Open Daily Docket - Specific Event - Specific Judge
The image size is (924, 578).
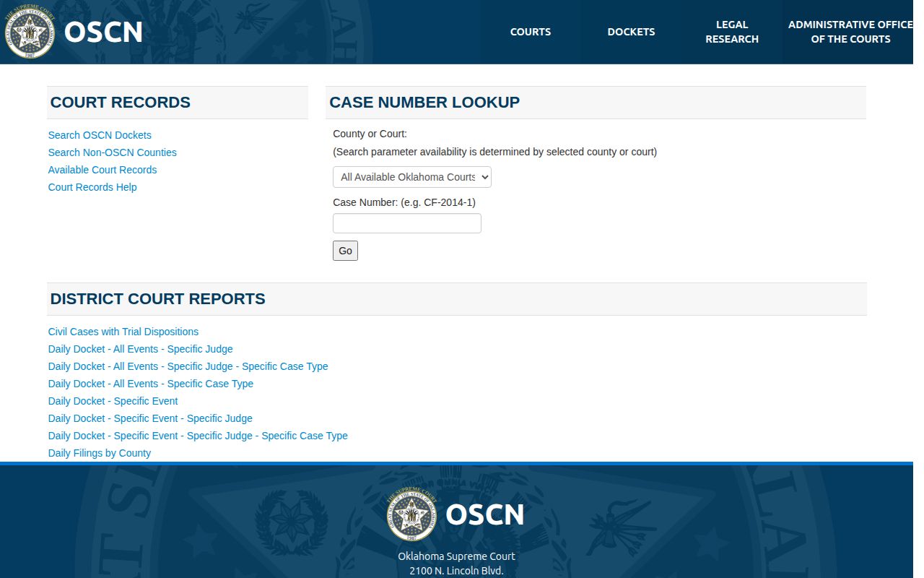[x=150, y=418]
